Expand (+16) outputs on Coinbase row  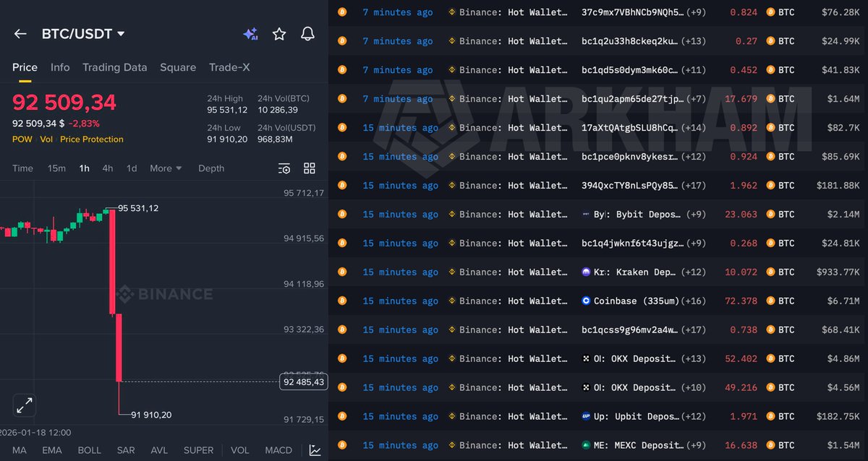point(694,301)
